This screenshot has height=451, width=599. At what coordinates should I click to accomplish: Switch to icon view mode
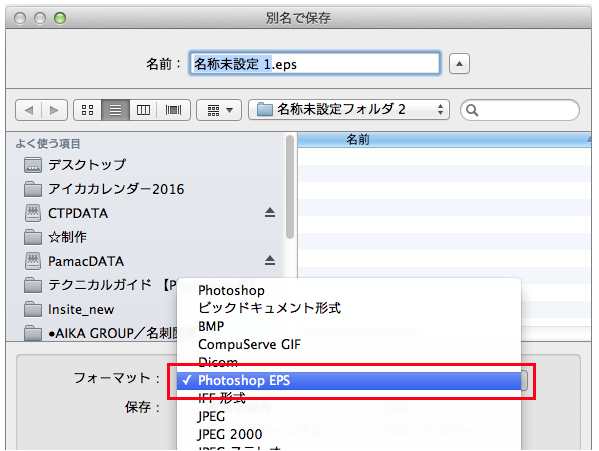pos(87,110)
